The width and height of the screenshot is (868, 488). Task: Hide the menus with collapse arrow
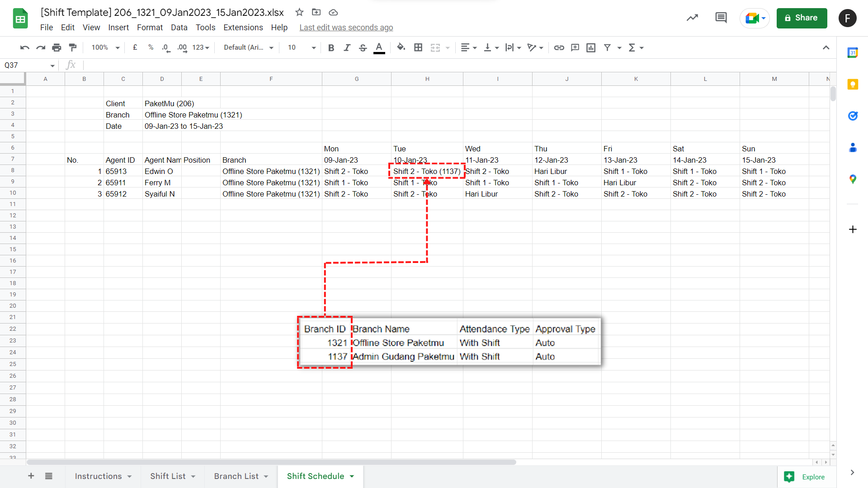[826, 47]
